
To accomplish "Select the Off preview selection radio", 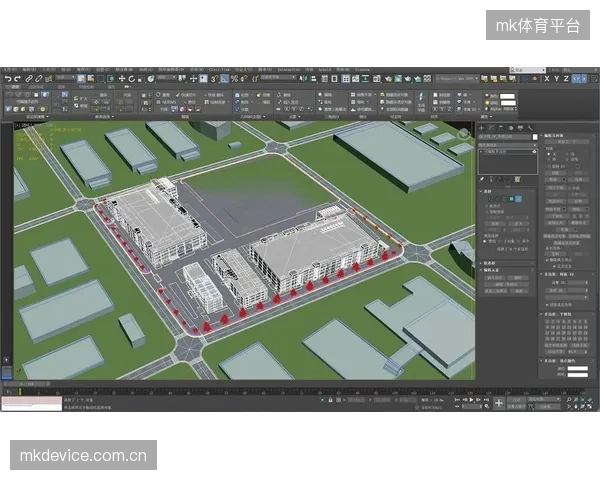I will click(485, 241).
